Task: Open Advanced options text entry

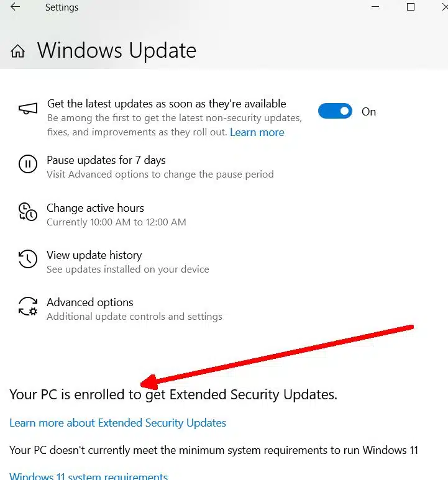Action: pyautogui.click(x=90, y=302)
